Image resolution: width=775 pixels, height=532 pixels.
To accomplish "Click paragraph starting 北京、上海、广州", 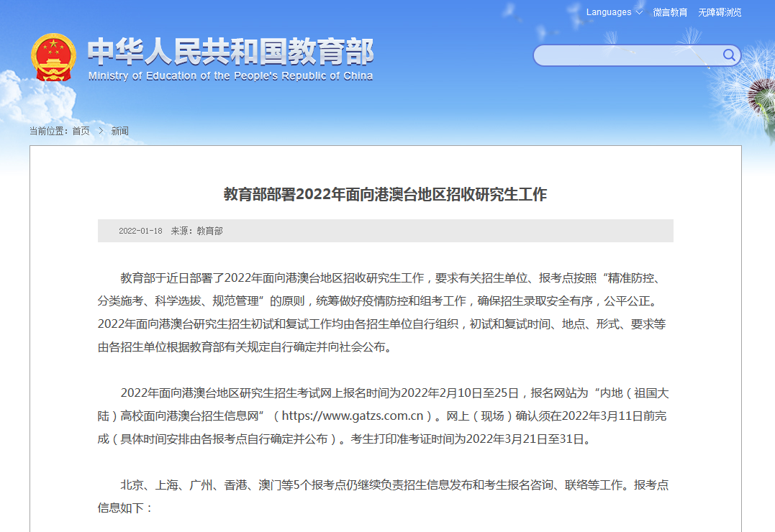I will tap(383, 497).
